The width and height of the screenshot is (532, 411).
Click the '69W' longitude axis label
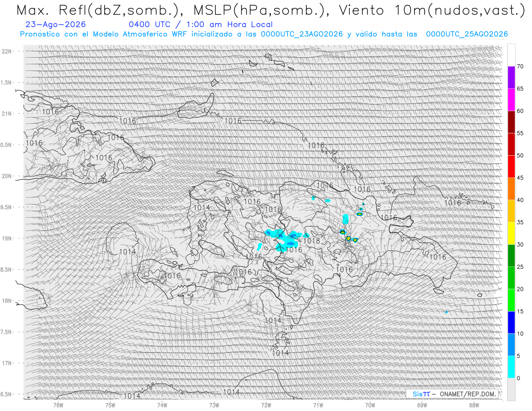coord(422,405)
